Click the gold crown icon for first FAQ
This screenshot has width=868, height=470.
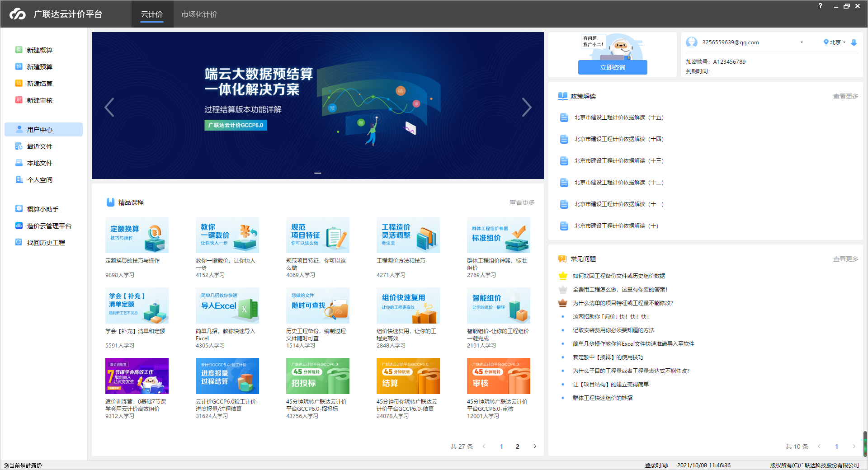[563, 276]
